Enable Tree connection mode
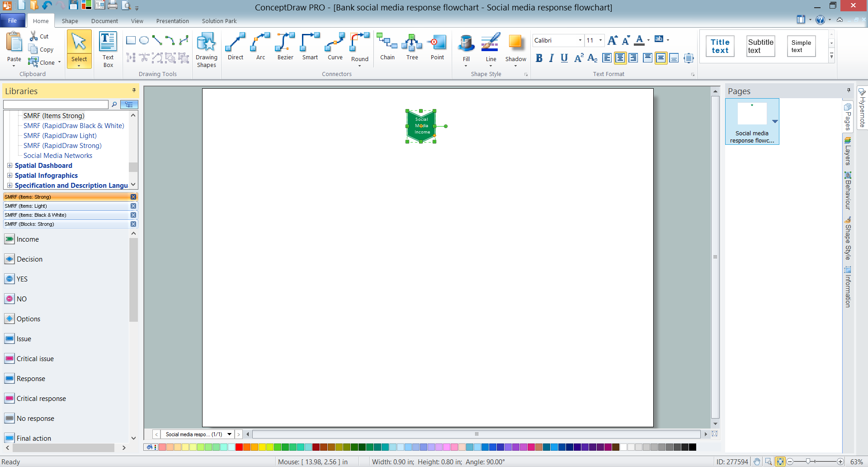Screen dimensions: 868x467 (412, 47)
